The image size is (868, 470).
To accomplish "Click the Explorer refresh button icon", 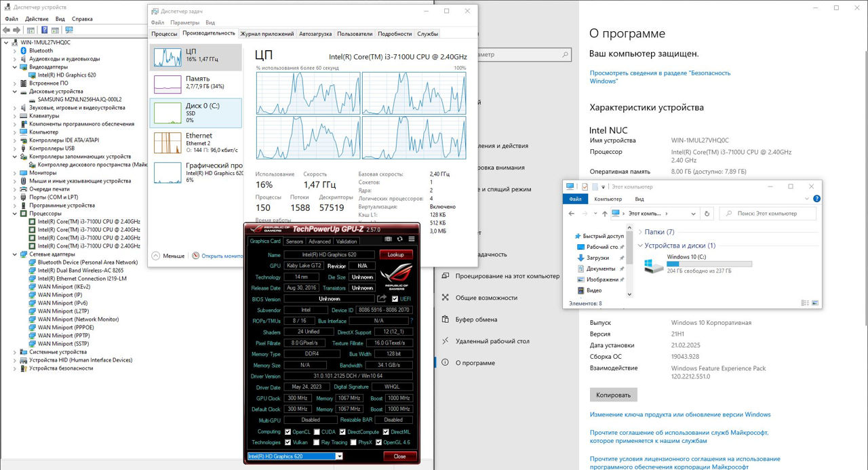I will [x=708, y=213].
